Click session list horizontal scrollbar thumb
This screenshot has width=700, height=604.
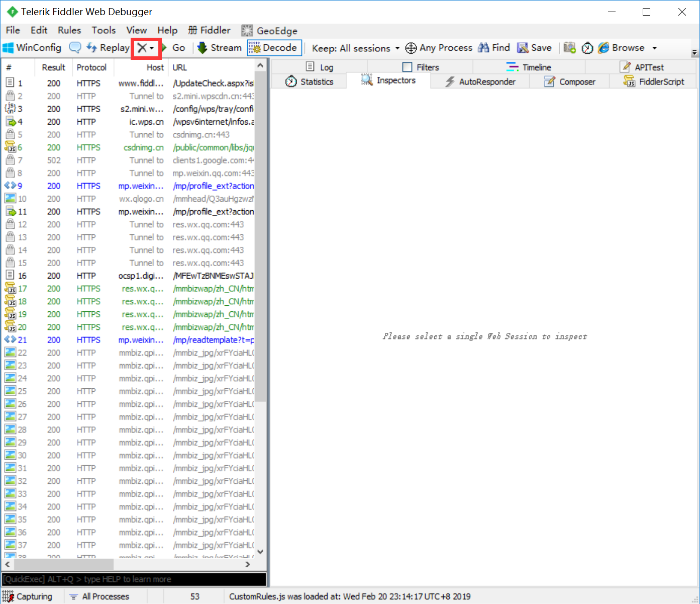63,564
